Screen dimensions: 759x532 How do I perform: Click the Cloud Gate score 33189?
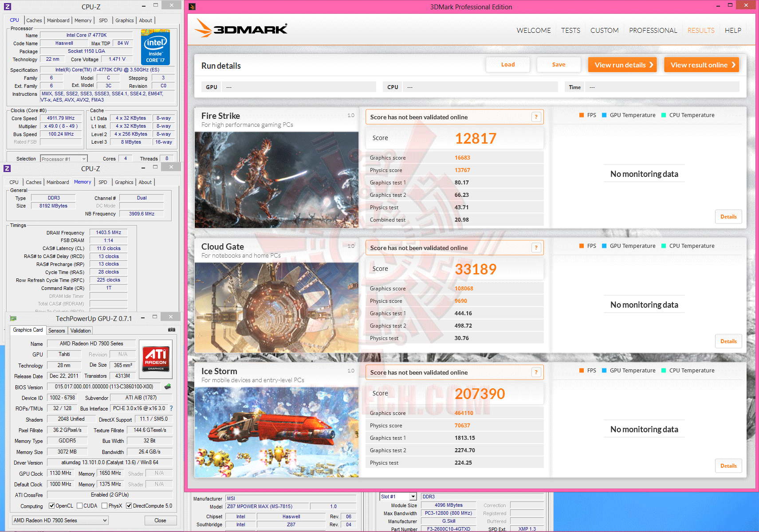point(476,270)
